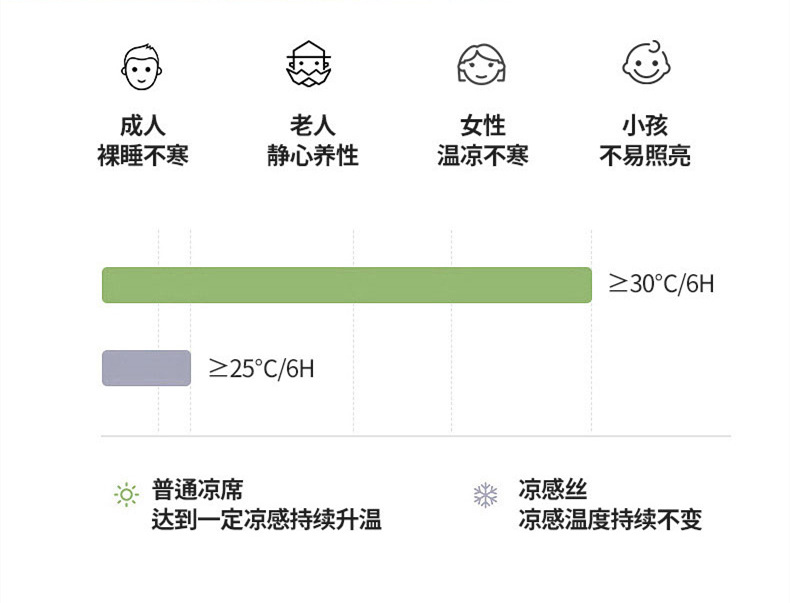The image size is (790, 603).
Task: Click the ≥30°C/6H value label
Action: click(x=662, y=284)
